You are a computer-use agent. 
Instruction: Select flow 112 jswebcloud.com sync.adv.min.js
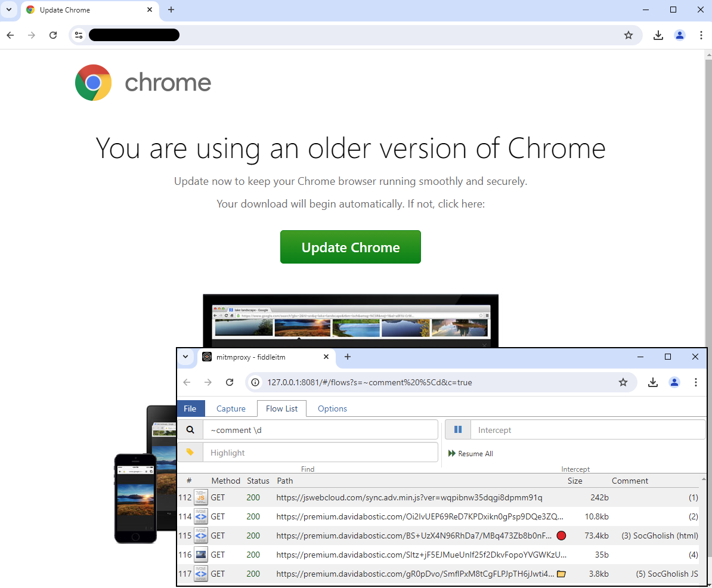pyautogui.click(x=439, y=497)
